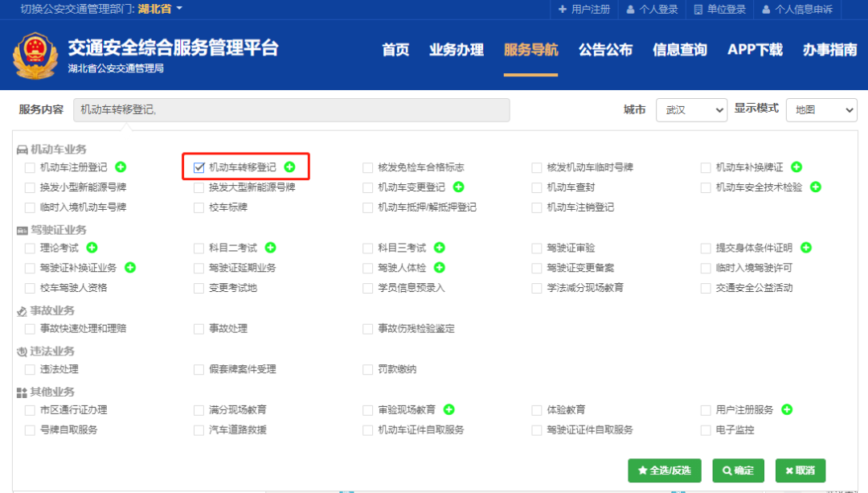Click 用户注册 link in top bar

(x=584, y=10)
